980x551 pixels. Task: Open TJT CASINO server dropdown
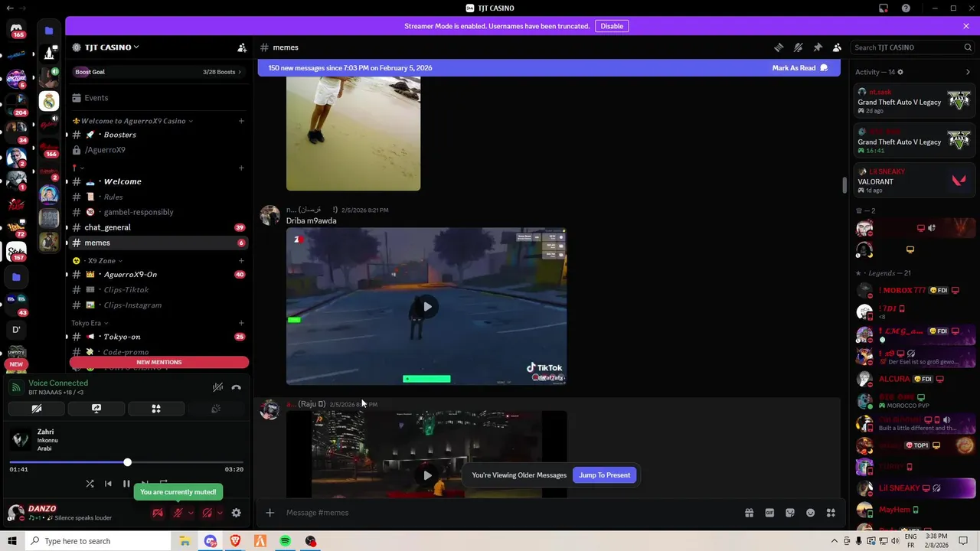point(112,47)
